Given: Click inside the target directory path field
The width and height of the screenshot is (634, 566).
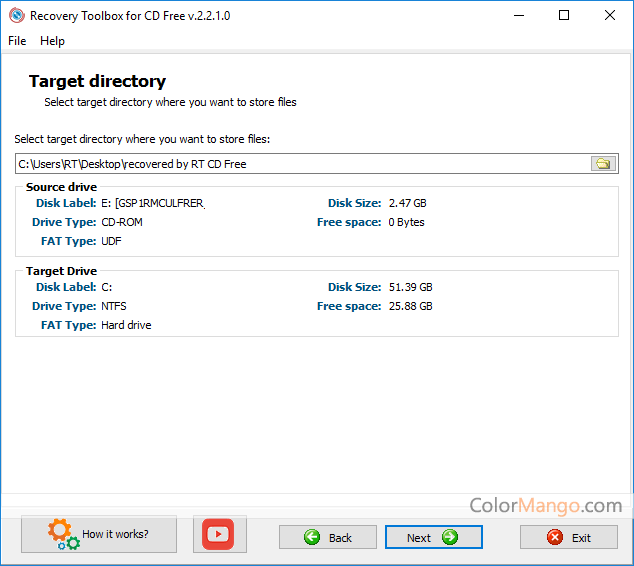Looking at the screenshot, I should pos(300,164).
